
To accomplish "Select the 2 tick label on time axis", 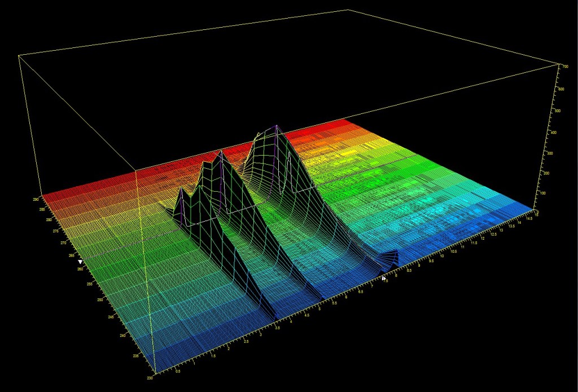I will (x=227, y=349).
